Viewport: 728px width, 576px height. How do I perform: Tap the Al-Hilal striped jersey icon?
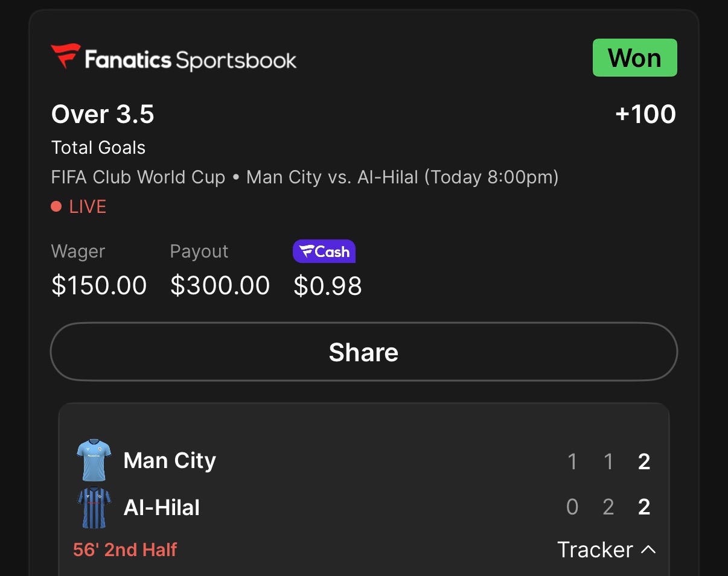pyautogui.click(x=94, y=507)
